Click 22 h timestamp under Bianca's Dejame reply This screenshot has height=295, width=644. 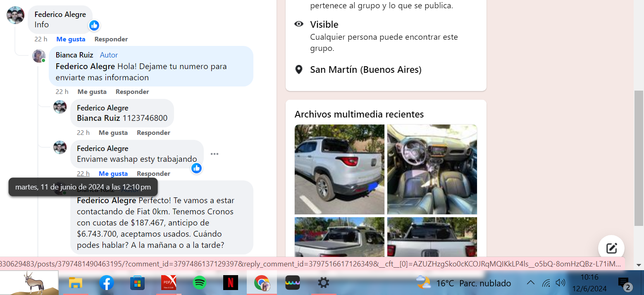pyautogui.click(x=62, y=91)
